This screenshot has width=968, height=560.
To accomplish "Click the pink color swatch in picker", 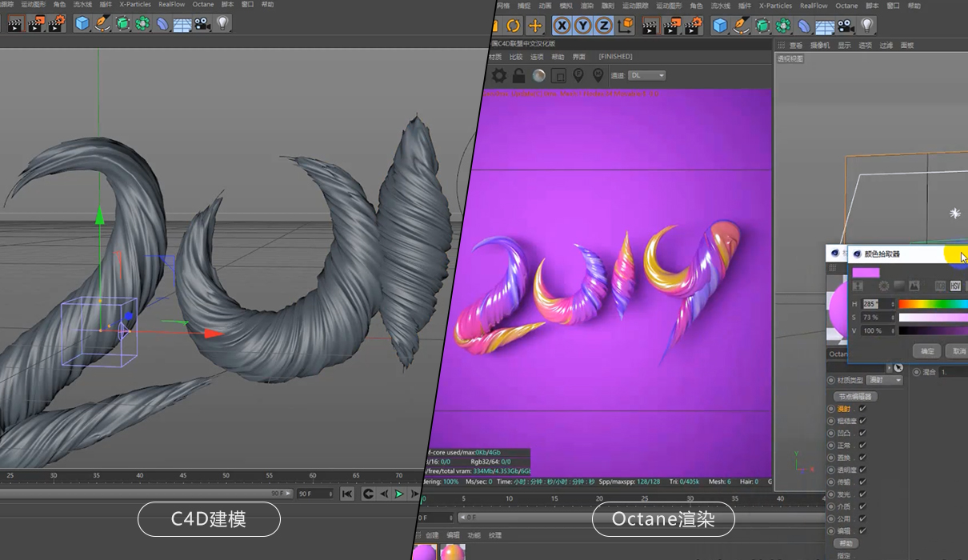I will click(866, 273).
